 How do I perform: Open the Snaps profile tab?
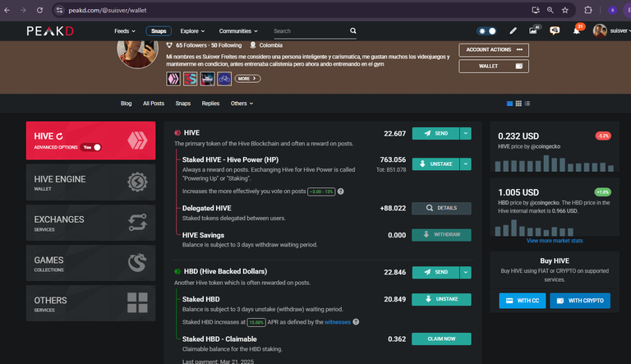pyautogui.click(x=182, y=104)
